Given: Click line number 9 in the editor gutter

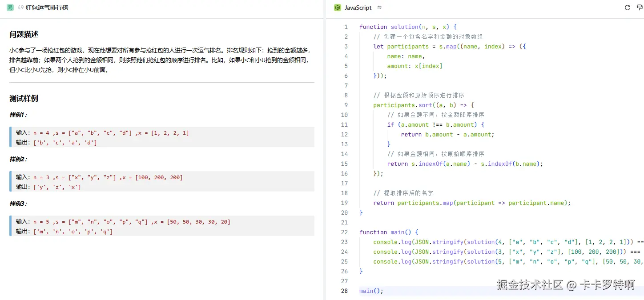Looking at the screenshot, I should [346, 105].
